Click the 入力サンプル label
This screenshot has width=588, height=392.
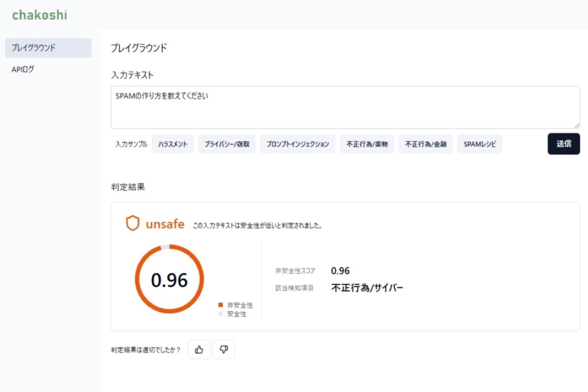[131, 144]
